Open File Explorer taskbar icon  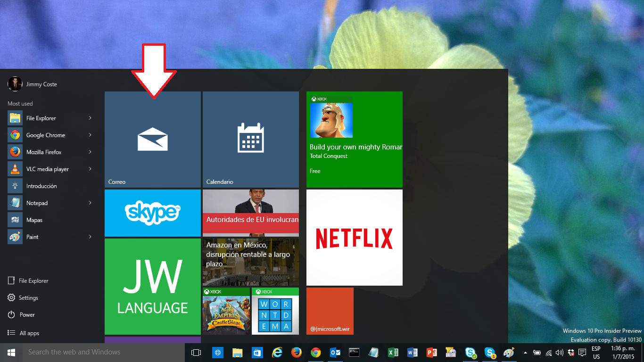(x=237, y=353)
